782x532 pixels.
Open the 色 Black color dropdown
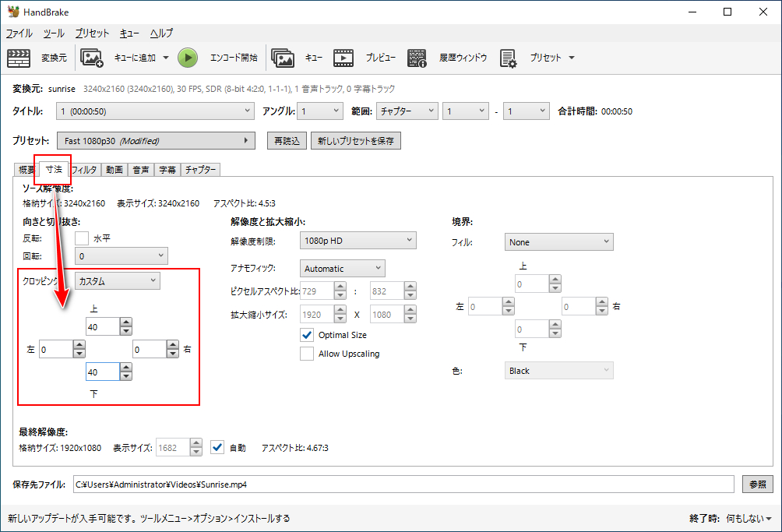click(558, 371)
